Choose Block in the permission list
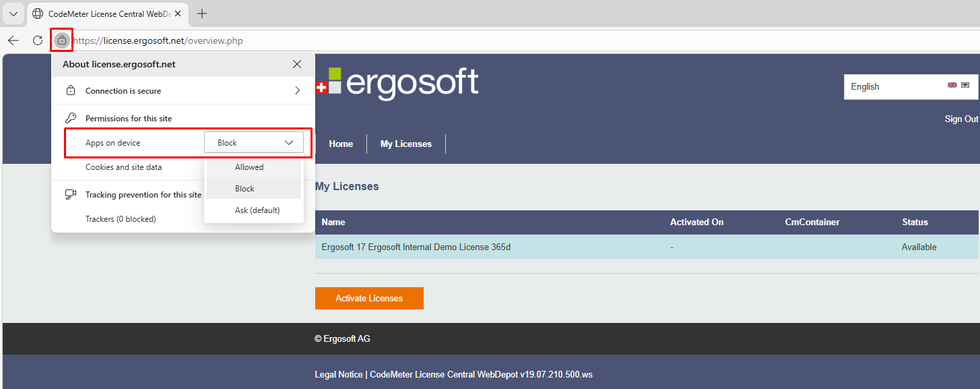Screen dimensions: 980x389 [x=254, y=189]
